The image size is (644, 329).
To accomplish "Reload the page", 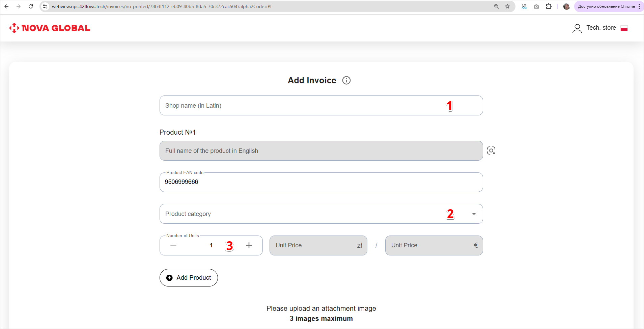I will point(31,6).
